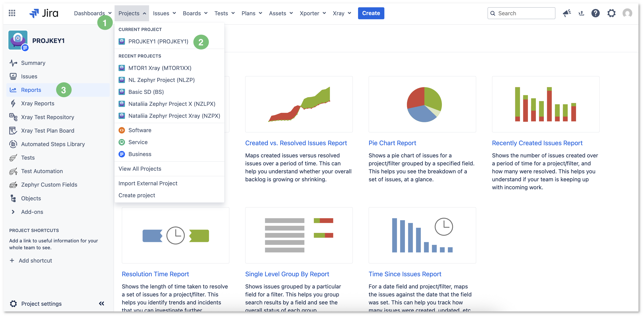The width and height of the screenshot is (644, 317).
Task: Click the Zephyr Custom Fields icon
Action: (13, 185)
